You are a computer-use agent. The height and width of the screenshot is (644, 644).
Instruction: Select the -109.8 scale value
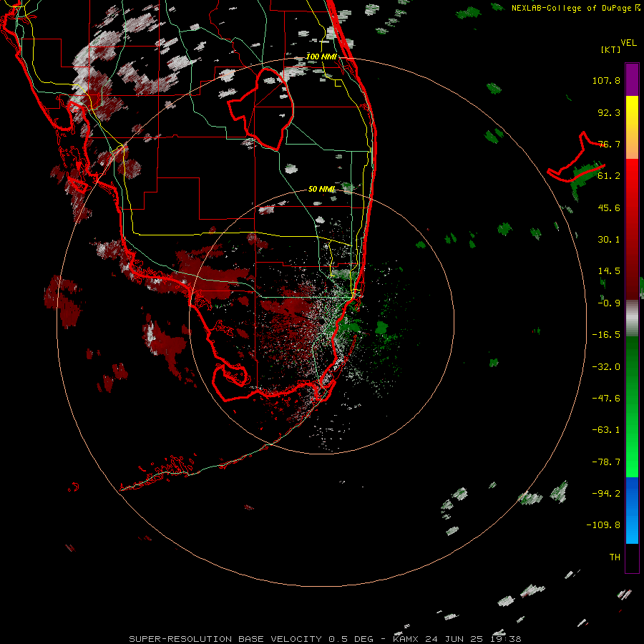(x=603, y=525)
